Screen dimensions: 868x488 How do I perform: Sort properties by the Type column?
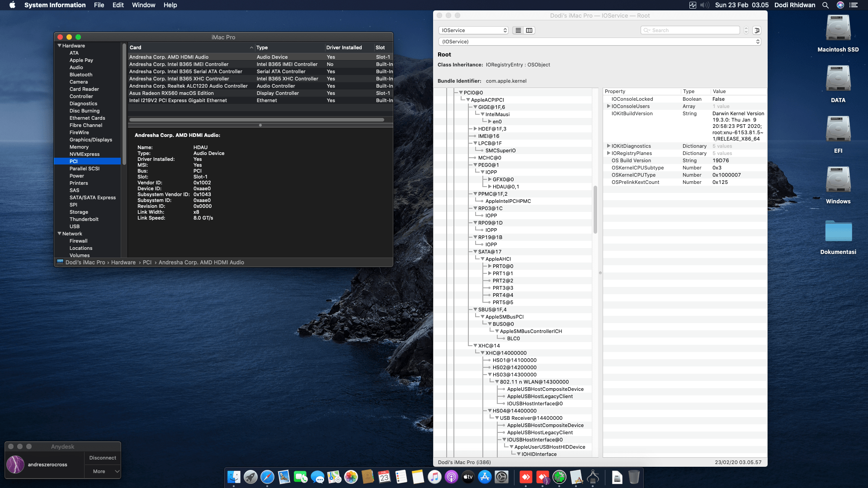coord(695,91)
